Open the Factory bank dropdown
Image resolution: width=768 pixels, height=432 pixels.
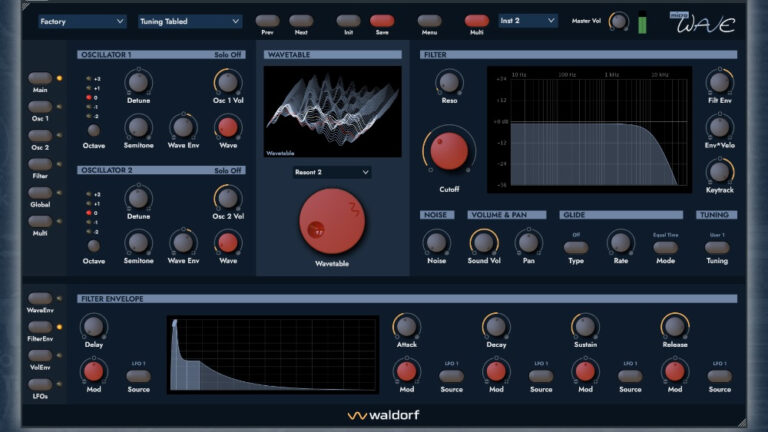pyautogui.click(x=82, y=22)
